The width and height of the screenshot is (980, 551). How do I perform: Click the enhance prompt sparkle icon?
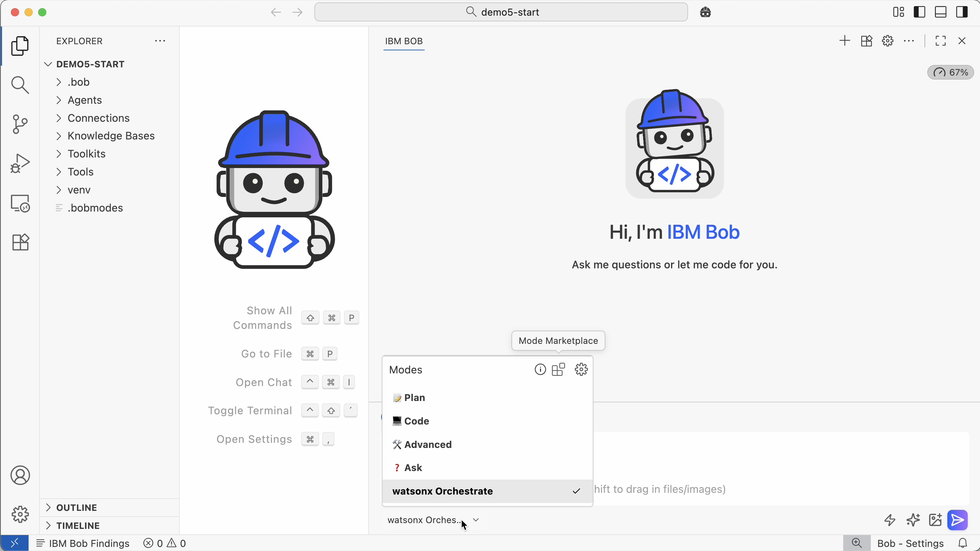coord(913,520)
